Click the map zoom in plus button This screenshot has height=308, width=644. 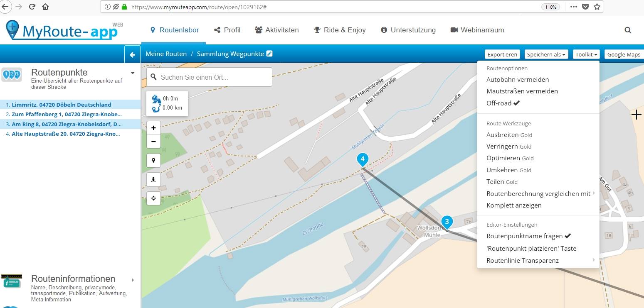[x=153, y=128]
